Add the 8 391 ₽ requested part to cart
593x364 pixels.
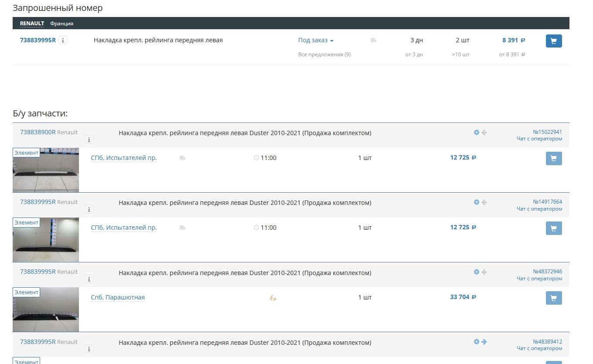point(554,41)
